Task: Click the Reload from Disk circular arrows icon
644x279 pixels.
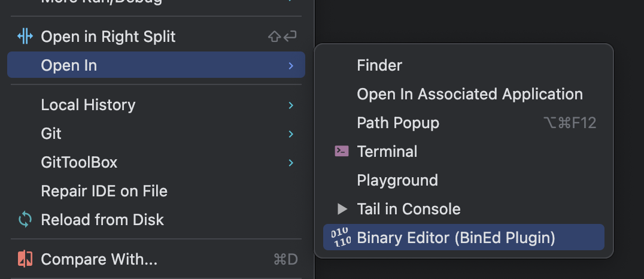Action: [x=25, y=220]
